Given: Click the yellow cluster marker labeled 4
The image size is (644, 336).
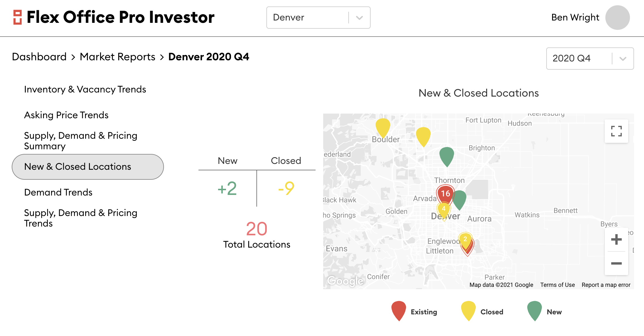Looking at the screenshot, I should pos(444,209).
